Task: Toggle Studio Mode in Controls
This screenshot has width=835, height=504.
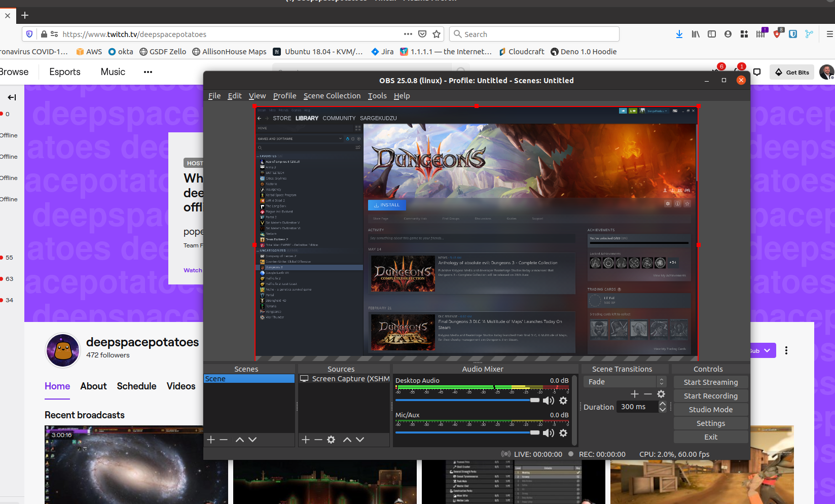Action: coord(710,410)
